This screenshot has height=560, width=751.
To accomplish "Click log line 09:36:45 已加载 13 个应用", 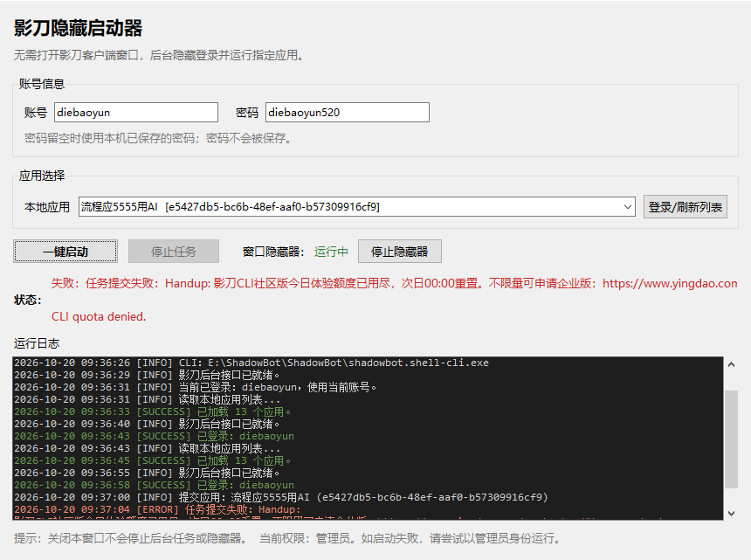I will [152, 460].
